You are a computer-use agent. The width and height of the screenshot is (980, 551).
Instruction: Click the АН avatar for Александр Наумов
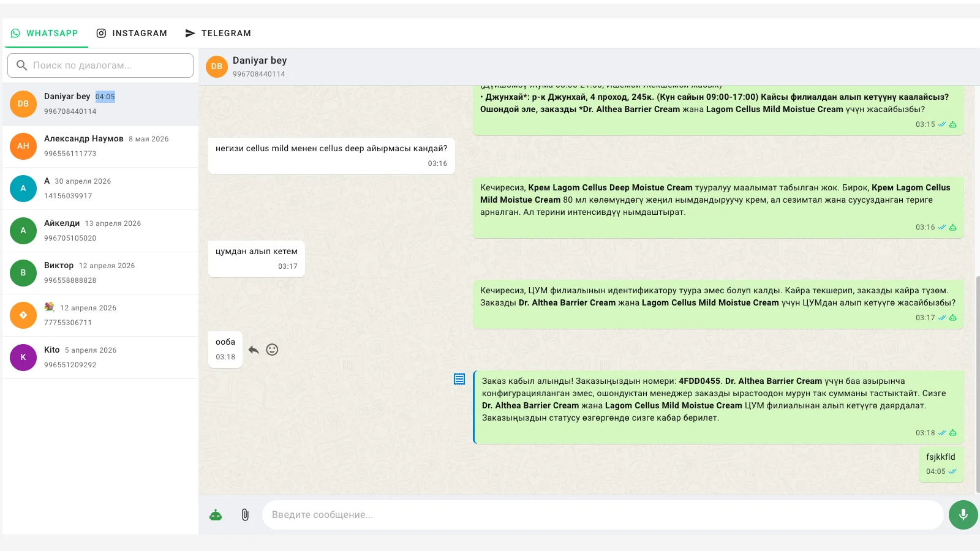coord(23,146)
